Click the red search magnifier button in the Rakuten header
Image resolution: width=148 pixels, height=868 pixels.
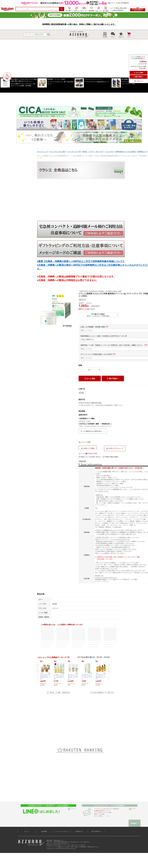(62, 9)
